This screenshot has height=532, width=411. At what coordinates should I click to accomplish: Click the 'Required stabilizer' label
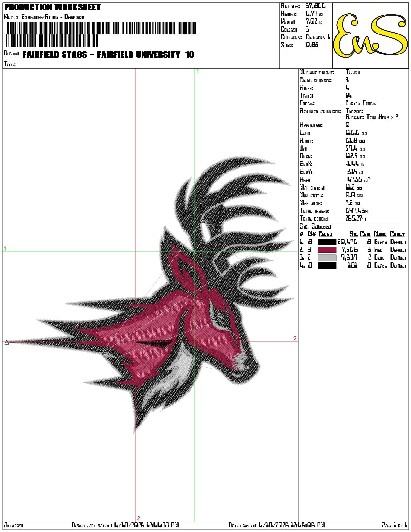[x=320, y=111]
